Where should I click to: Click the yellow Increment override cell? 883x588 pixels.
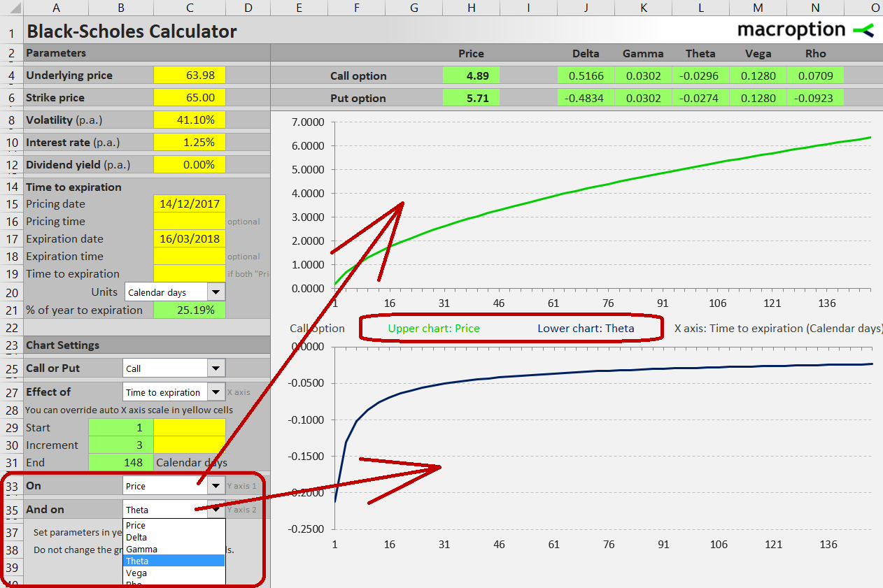(190, 445)
